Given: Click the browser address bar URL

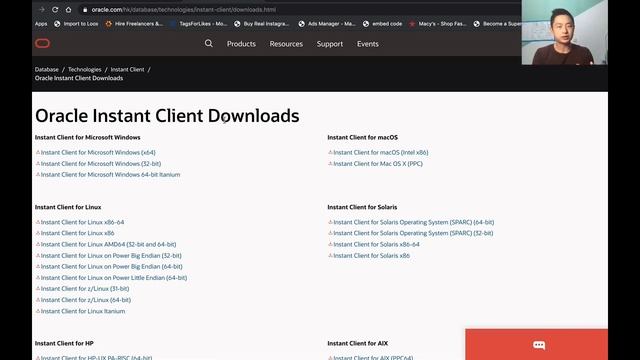Looking at the screenshot, I should coord(184,9).
